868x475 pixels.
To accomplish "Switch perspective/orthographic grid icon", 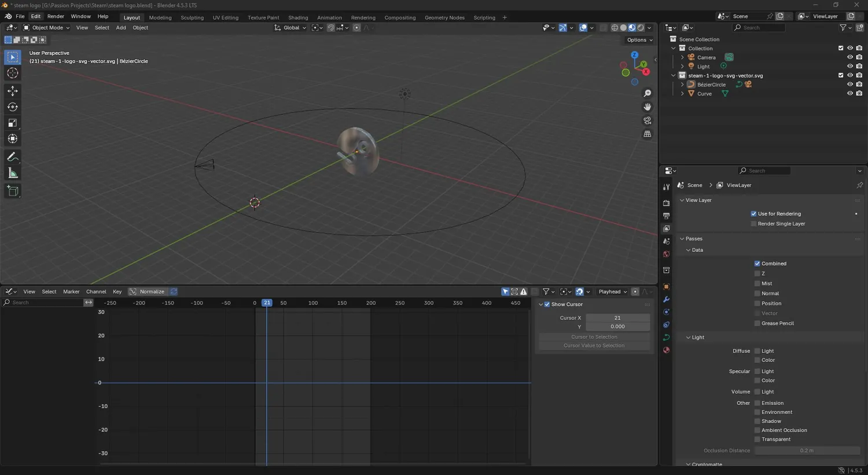I will (648, 134).
